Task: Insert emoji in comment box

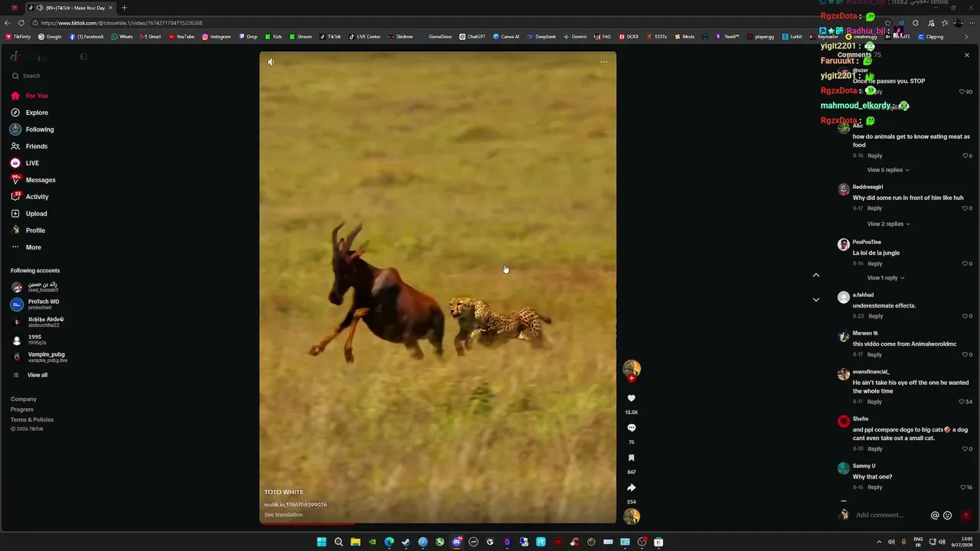Action: pyautogui.click(x=947, y=516)
